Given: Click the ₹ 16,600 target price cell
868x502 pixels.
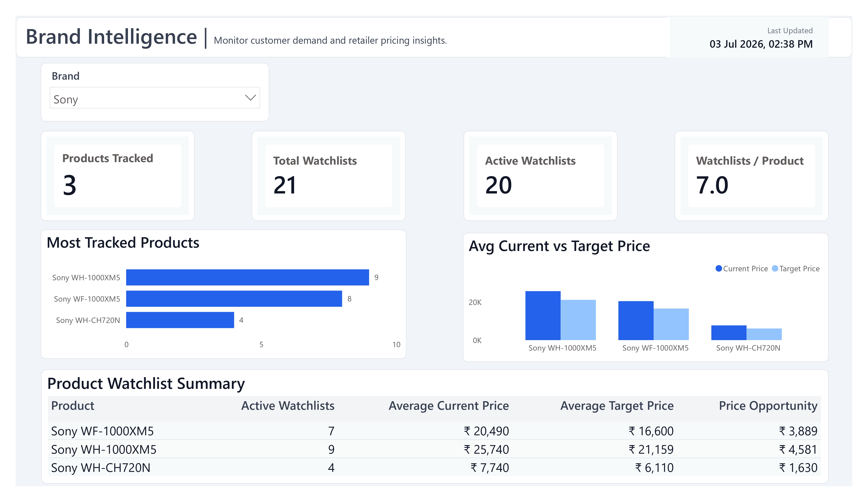Looking at the screenshot, I should (x=651, y=431).
